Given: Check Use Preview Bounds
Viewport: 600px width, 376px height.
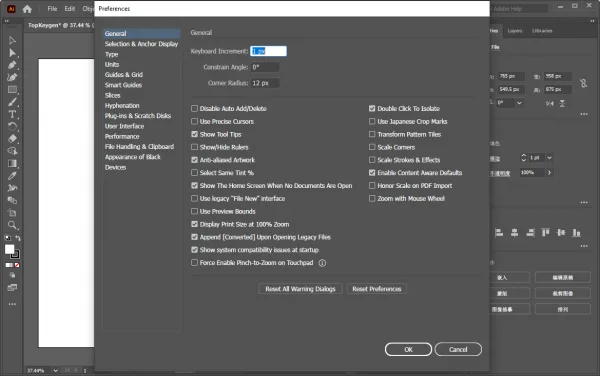Looking at the screenshot, I should click(x=194, y=212).
